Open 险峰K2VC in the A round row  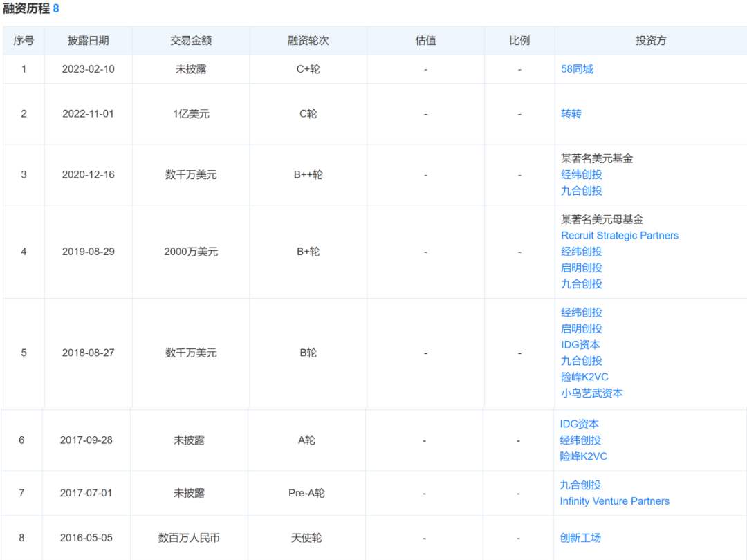582,456
